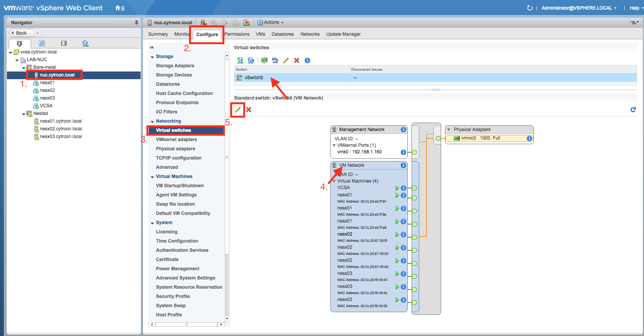Open VMkernel adapters settings
The height and width of the screenshot is (336, 644).
coord(176,140)
